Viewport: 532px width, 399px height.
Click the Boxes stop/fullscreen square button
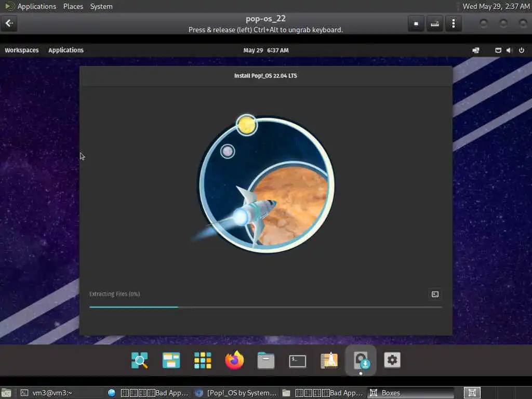tap(416, 24)
